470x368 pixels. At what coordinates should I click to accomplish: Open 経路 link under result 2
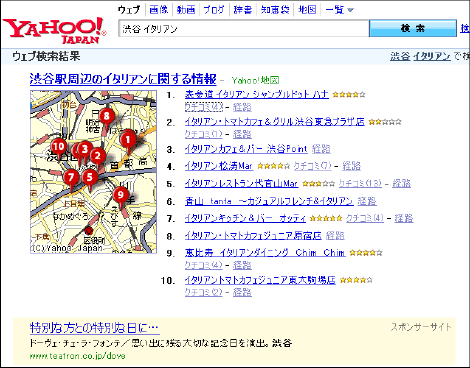point(242,134)
